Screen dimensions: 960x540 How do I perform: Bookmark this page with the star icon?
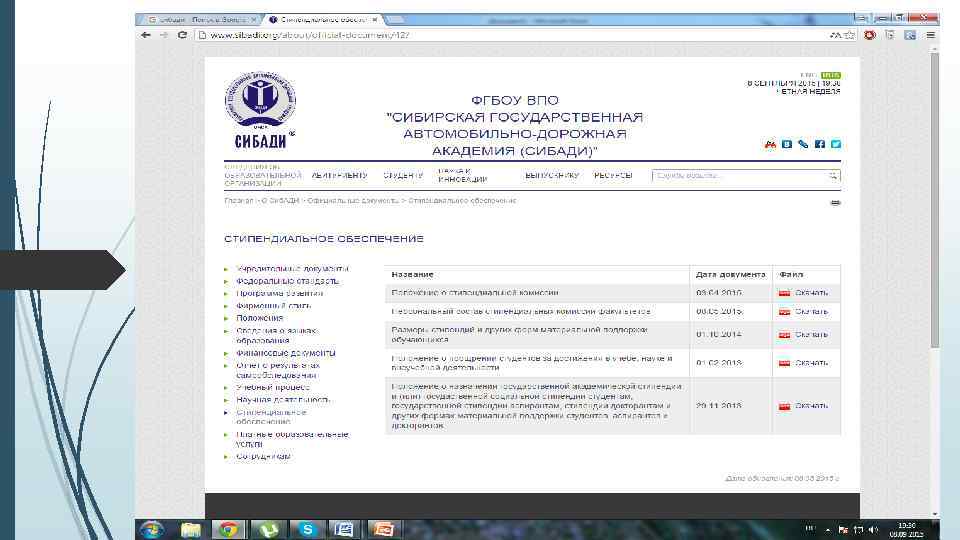[x=850, y=36]
